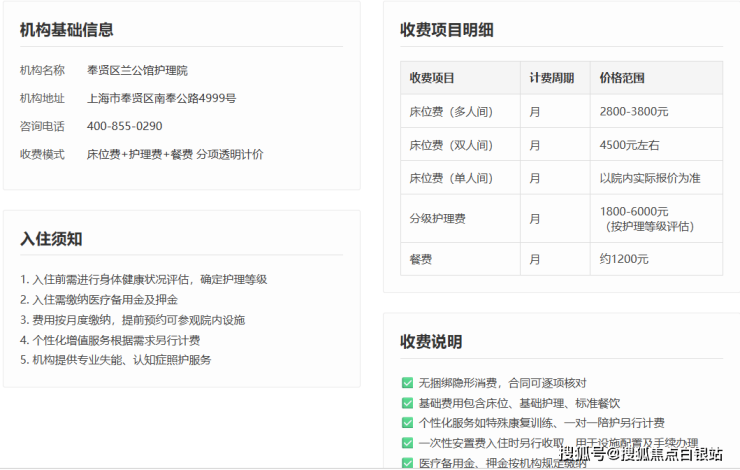Click notice item 3 about 费用按月度缴纳
Image resolution: width=740 pixels, height=470 pixels.
tap(132, 320)
